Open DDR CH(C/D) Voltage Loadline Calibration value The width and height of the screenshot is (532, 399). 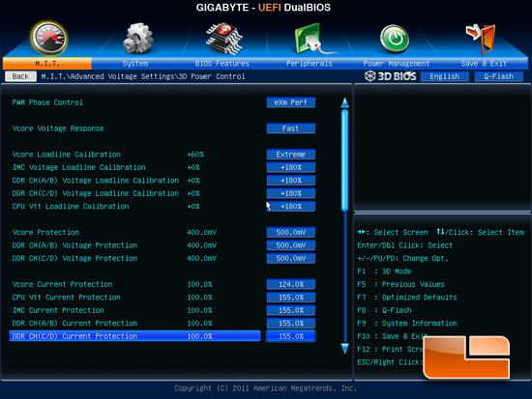[291, 193]
